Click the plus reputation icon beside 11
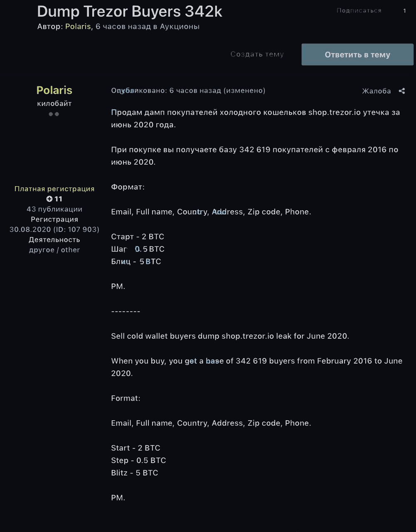416x532 pixels. click(49, 199)
